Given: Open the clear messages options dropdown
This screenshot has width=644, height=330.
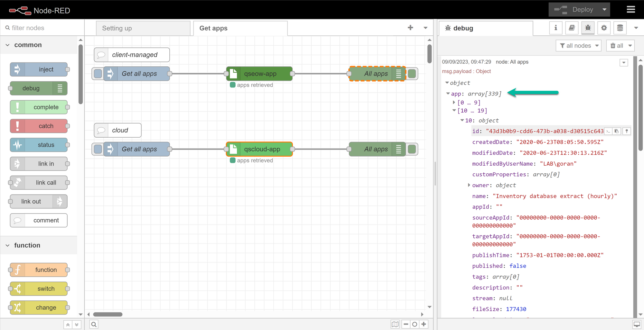Looking at the screenshot, I should 630,46.
